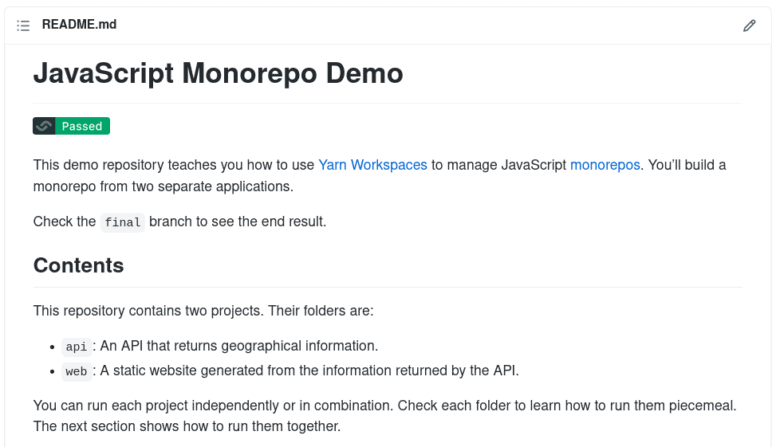Edit README.md with the pencil icon

click(749, 25)
